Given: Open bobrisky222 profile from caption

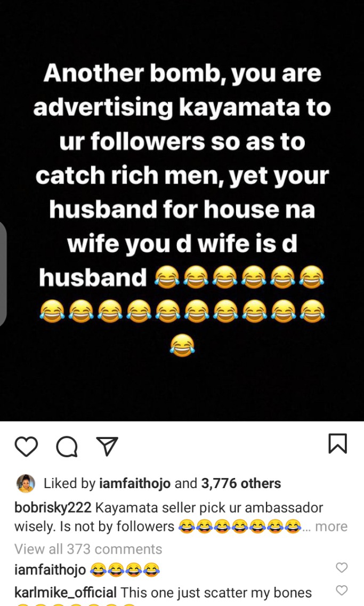Looking at the screenshot, I should [53, 507].
